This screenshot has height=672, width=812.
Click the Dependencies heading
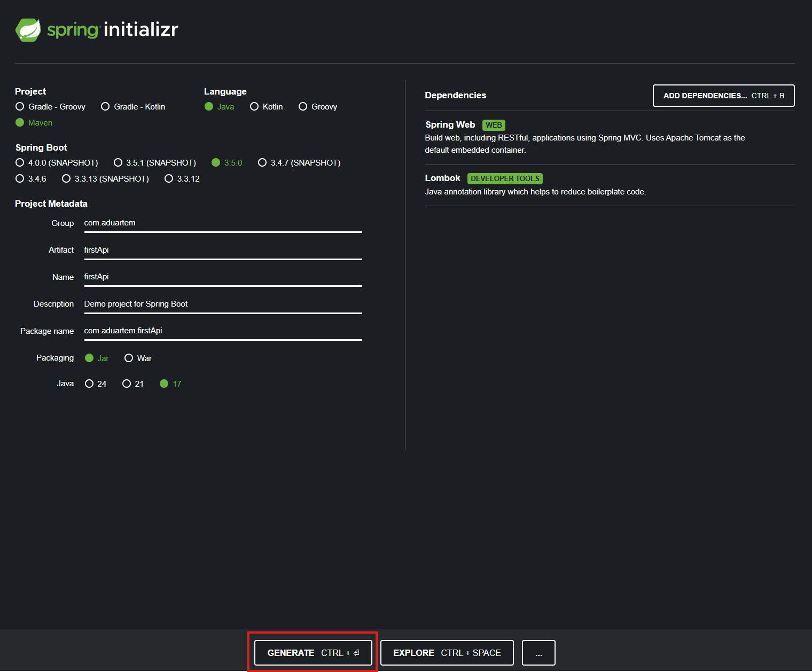point(456,96)
